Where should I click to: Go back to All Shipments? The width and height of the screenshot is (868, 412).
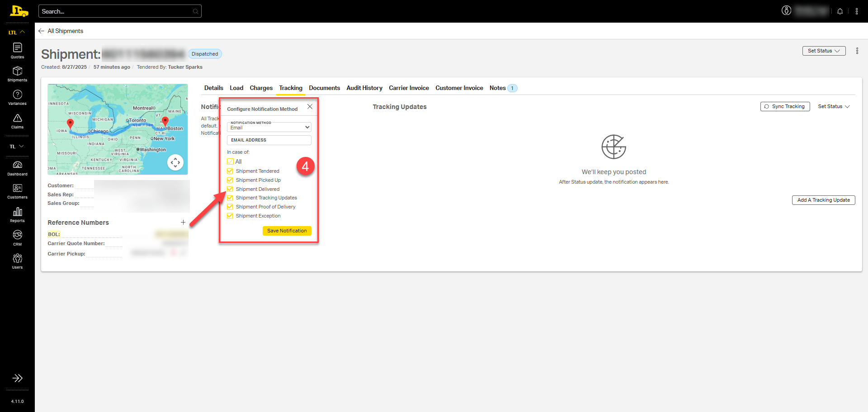61,31
